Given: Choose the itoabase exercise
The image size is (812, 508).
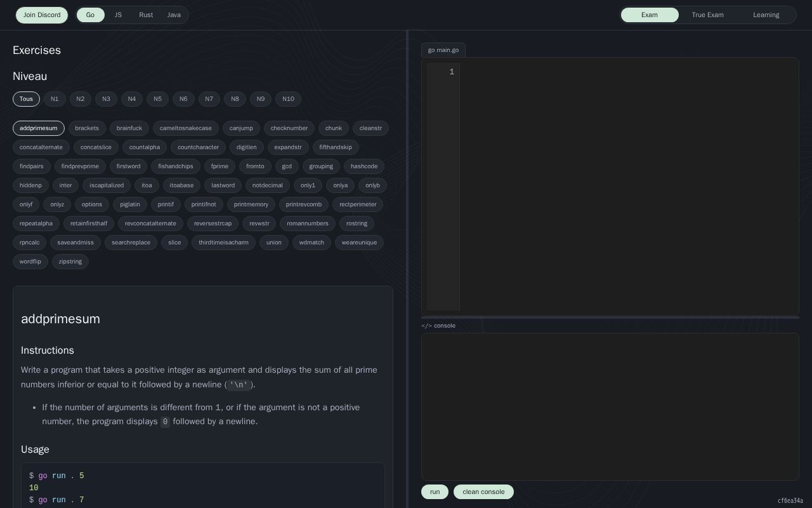Looking at the screenshot, I should pyautogui.click(x=181, y=185).
